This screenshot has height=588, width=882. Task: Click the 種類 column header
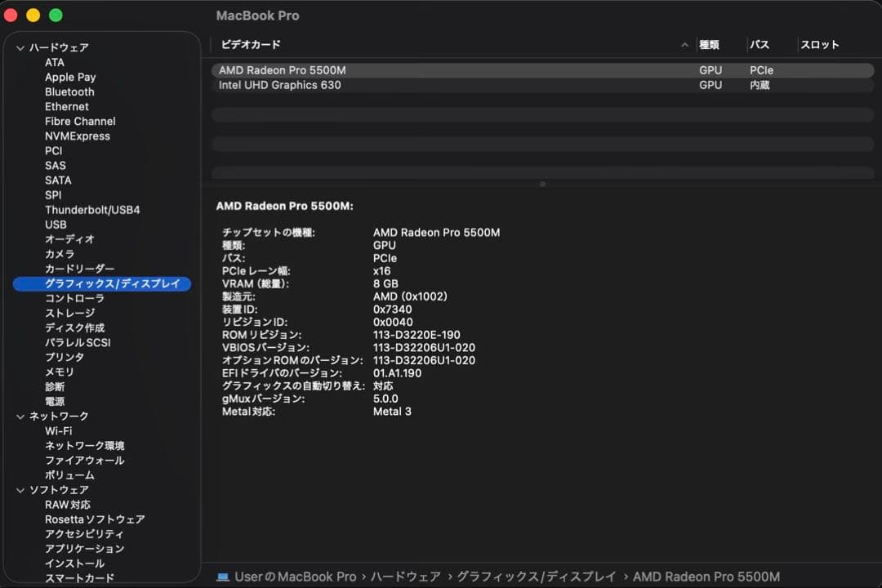pyautogui.click(x=709, y=45)
